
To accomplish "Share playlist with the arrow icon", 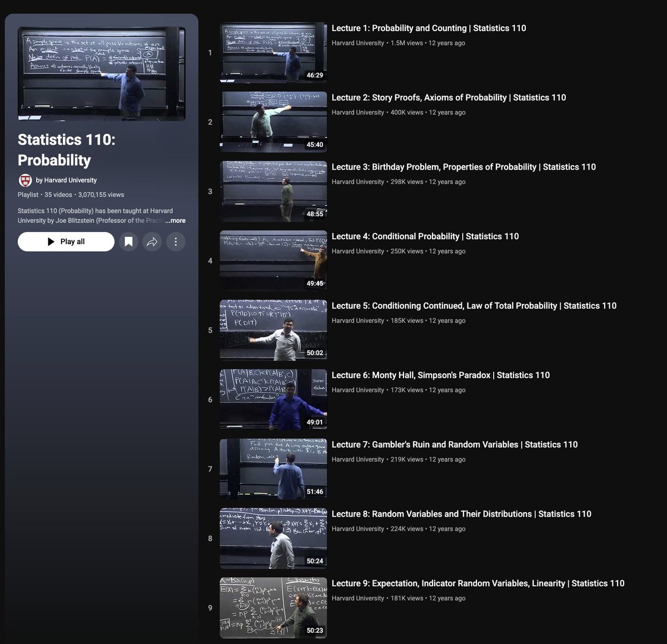I will pyautogui.click(x=152, y=241).
